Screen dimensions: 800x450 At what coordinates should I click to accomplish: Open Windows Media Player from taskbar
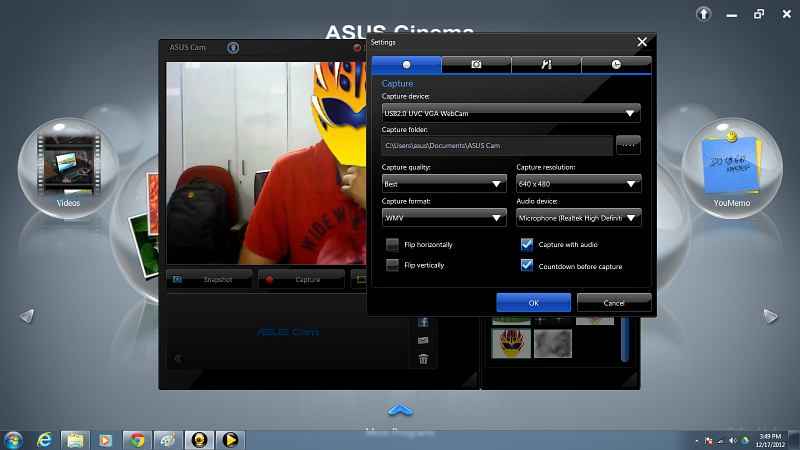[x=106, y=440]
